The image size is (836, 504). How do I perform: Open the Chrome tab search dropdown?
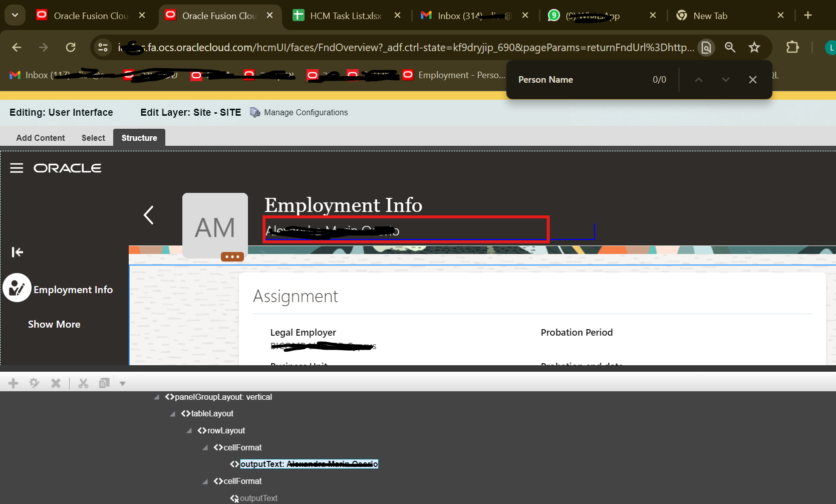15,15
